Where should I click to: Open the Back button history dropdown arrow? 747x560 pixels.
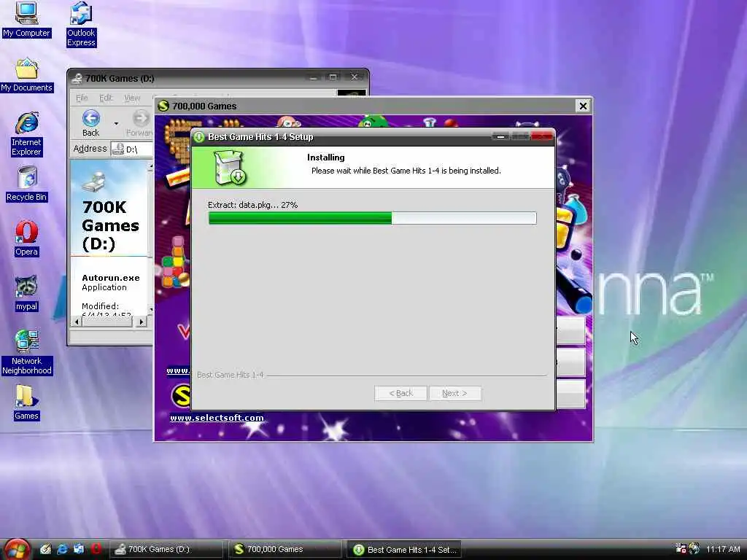[116, 123]
